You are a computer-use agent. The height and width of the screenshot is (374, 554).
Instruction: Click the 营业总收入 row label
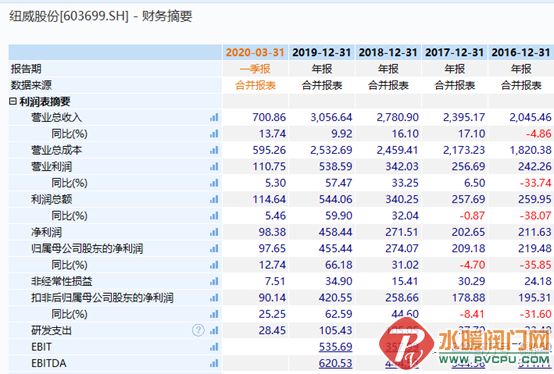(x=56, y=117)
